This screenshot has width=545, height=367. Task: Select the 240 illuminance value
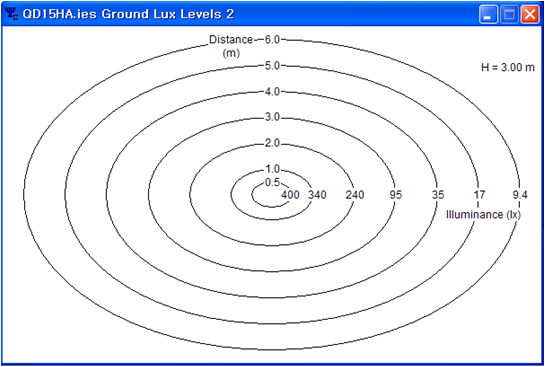(355, 195)
